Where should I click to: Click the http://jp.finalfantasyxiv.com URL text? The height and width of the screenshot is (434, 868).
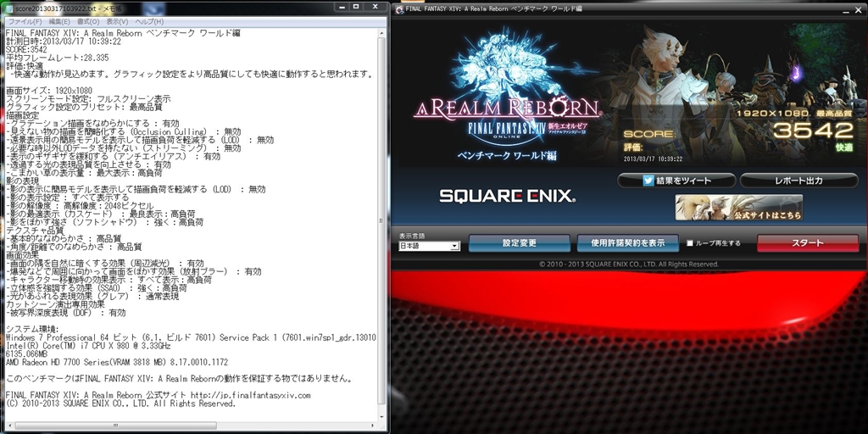250,395
